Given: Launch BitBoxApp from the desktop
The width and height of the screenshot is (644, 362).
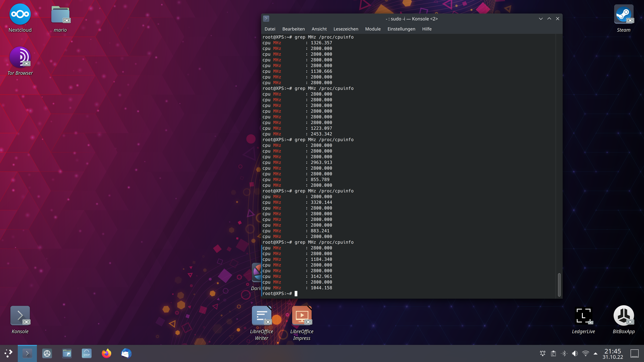Looking at the screenshot, I should (x=624, y=315).
